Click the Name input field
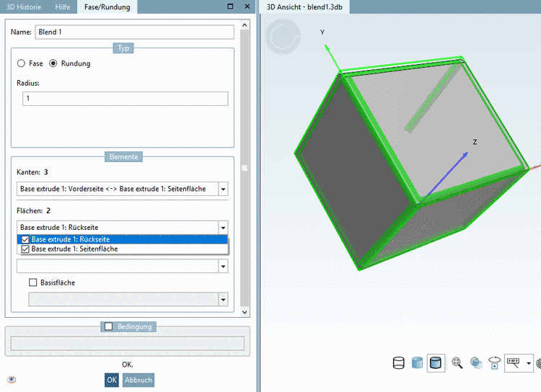Screen dimensions: 541x392 135,32
